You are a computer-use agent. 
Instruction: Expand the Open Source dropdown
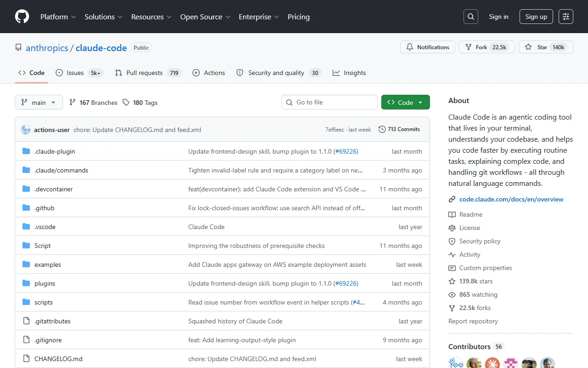point(205,17)
